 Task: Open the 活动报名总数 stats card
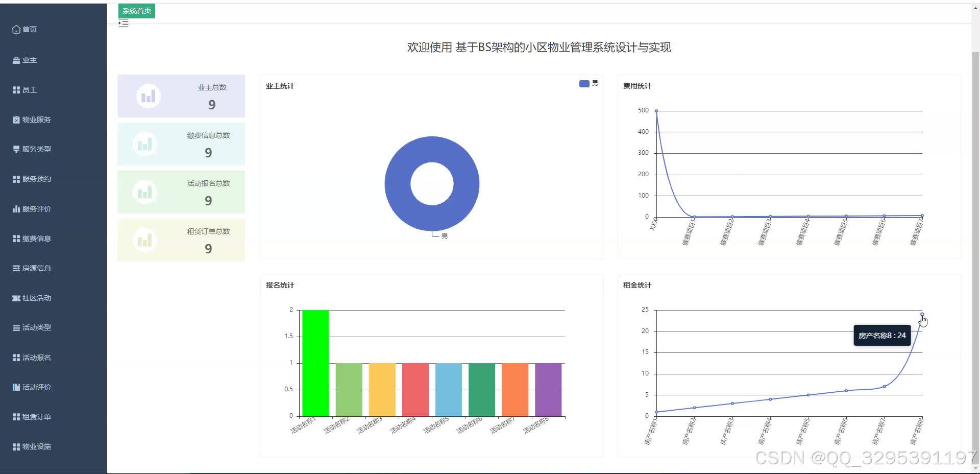click(x=181, y=192)
